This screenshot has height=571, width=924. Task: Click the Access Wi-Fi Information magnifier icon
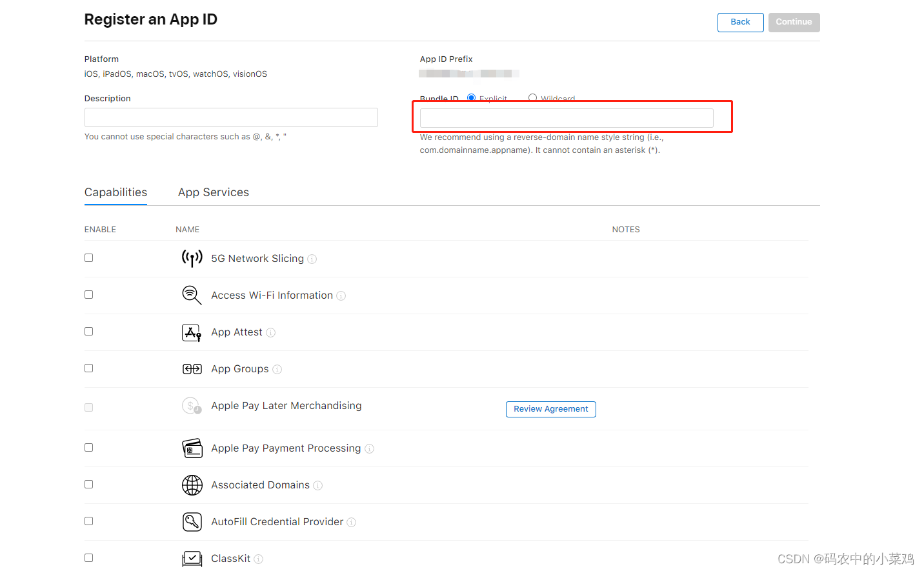[x=192, y=295]
